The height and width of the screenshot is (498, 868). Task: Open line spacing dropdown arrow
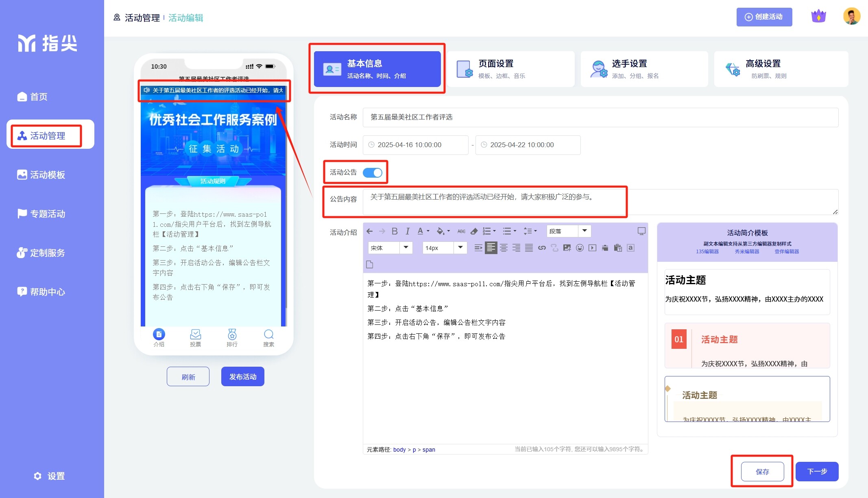pyautogui.click(x=536, y=231)
